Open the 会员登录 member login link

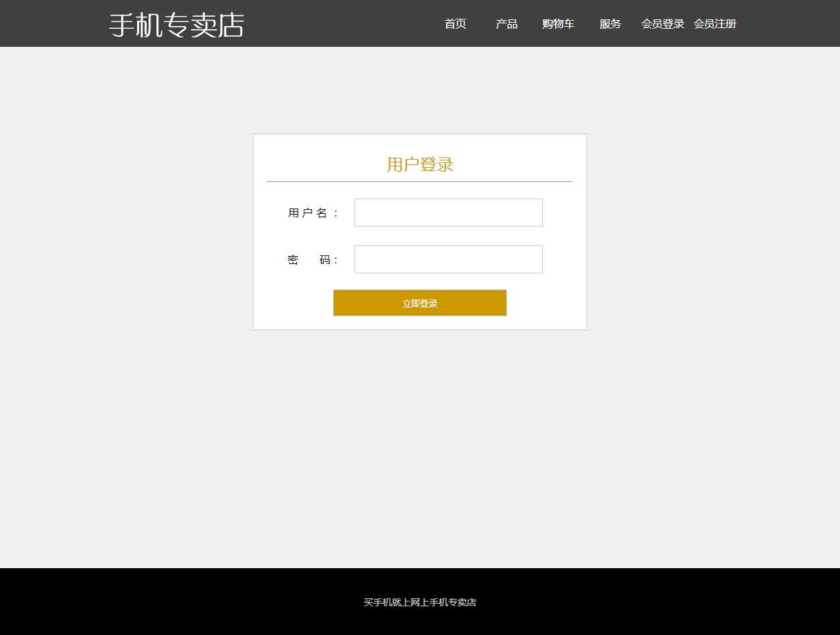tap(663, 24)
